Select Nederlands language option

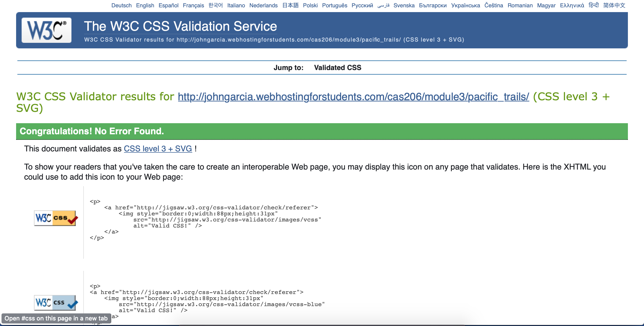[263, 5]
